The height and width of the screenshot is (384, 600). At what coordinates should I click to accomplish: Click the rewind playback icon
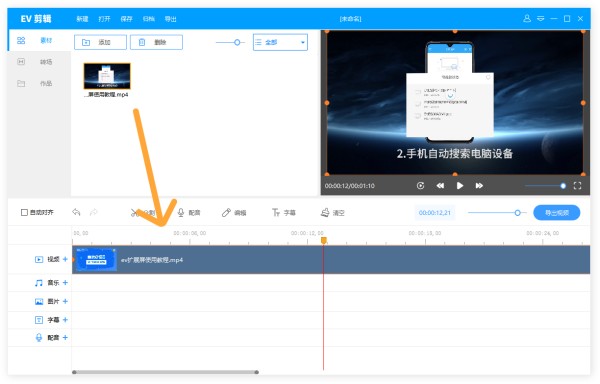click(440, 186)
